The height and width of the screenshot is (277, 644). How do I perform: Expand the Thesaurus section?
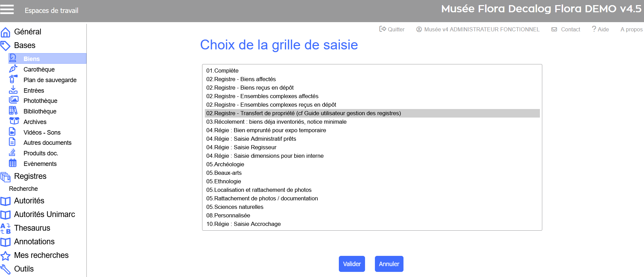pos(32,228)
